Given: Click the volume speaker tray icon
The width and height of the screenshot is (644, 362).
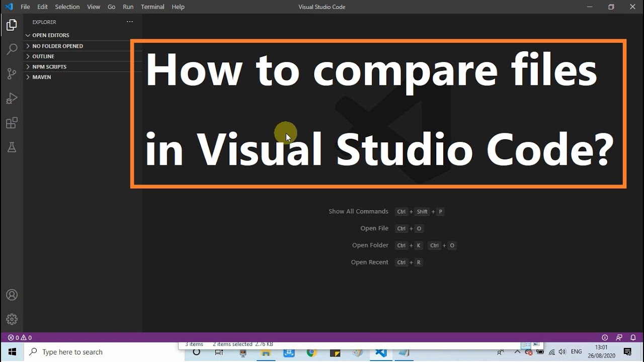Looking at the screenshot, I should coord(562,352).
